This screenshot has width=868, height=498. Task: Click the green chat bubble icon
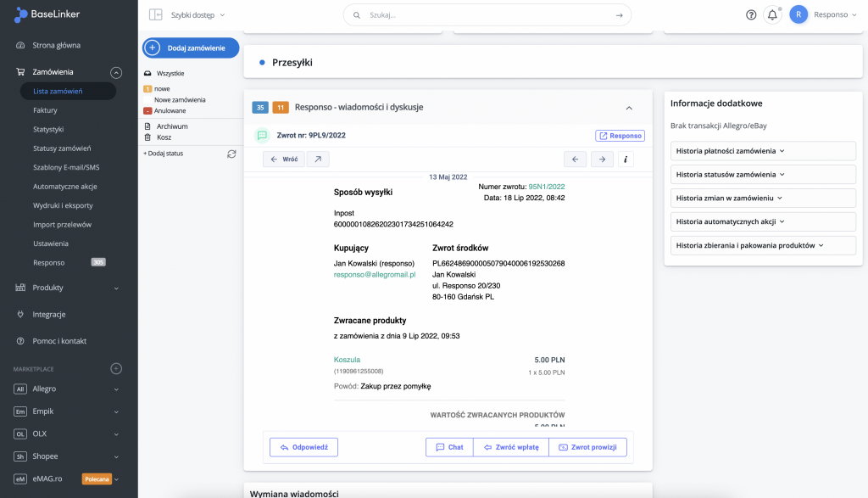pos(262,135)
